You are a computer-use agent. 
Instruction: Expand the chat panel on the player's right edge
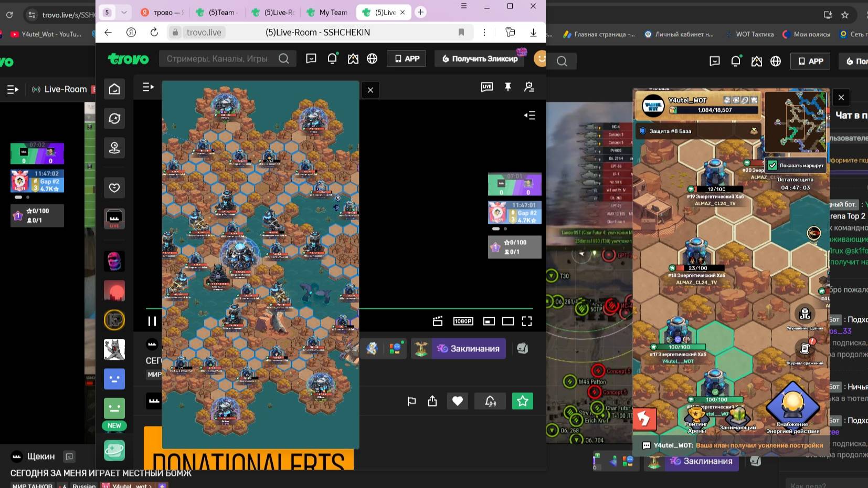point(530,116)
